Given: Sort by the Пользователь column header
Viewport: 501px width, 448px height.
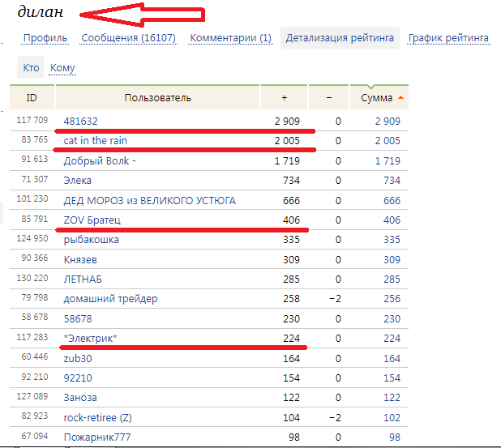Looking at the screenshot, I should click(x=157, y=98).
